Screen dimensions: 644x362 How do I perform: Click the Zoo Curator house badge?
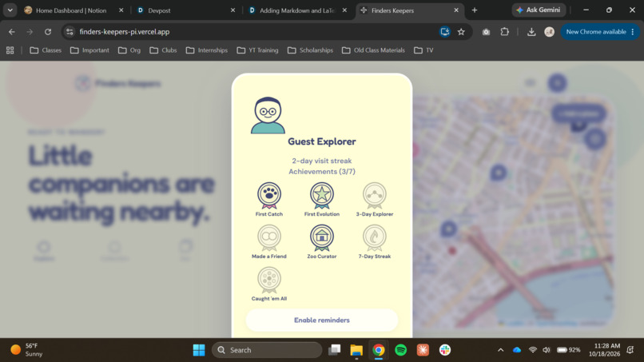tap(321, 237)
